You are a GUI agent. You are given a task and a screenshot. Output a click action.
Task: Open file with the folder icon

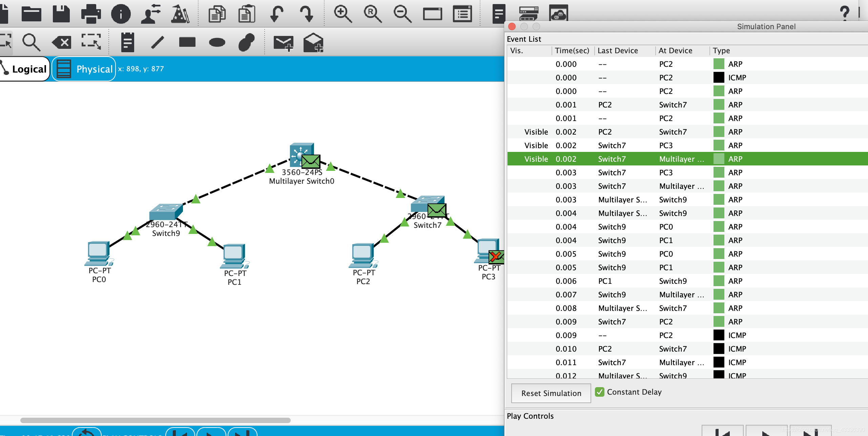[31, 14]
